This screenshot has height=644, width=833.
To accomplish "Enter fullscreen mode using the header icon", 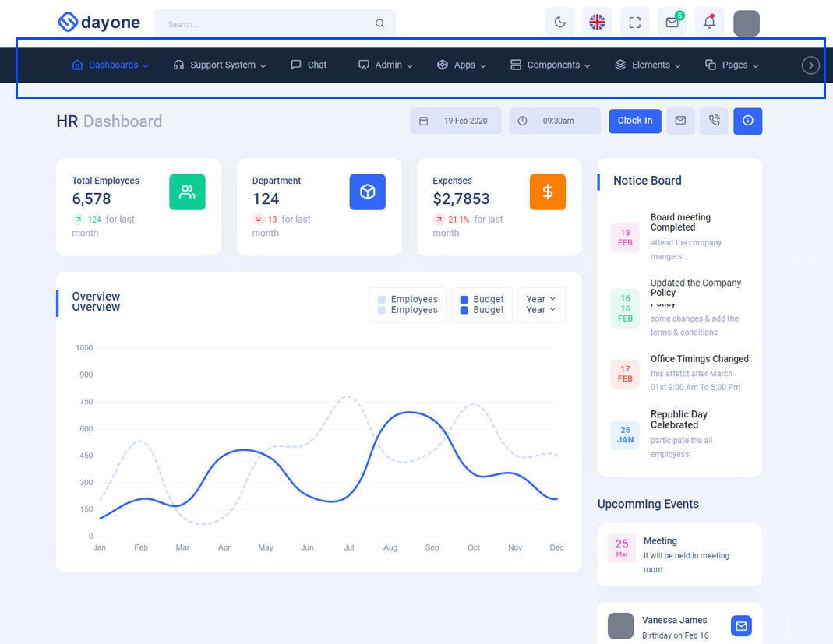I will pyautogui.click(x=634, y=23).
